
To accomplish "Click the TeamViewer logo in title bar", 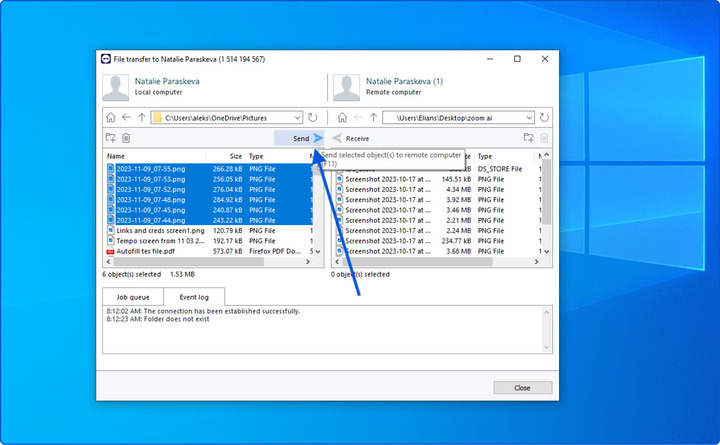I will click(x=106, y=59).
